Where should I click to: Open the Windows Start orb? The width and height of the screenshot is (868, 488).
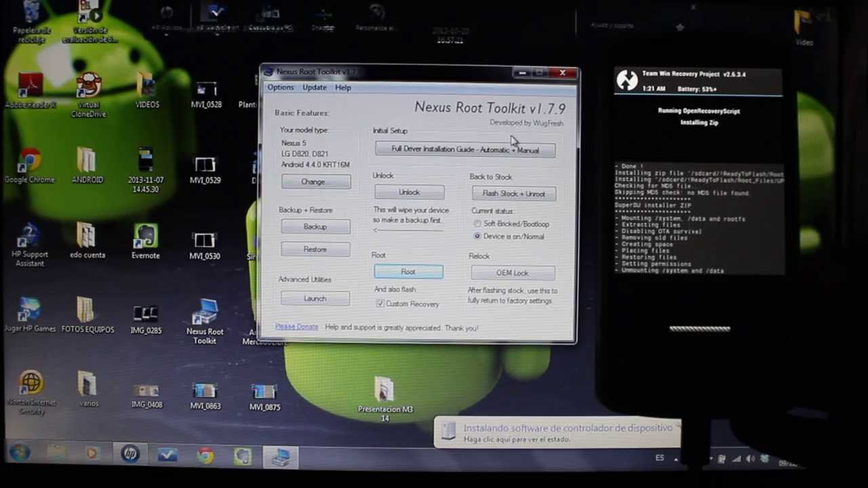tap(20, 453)
